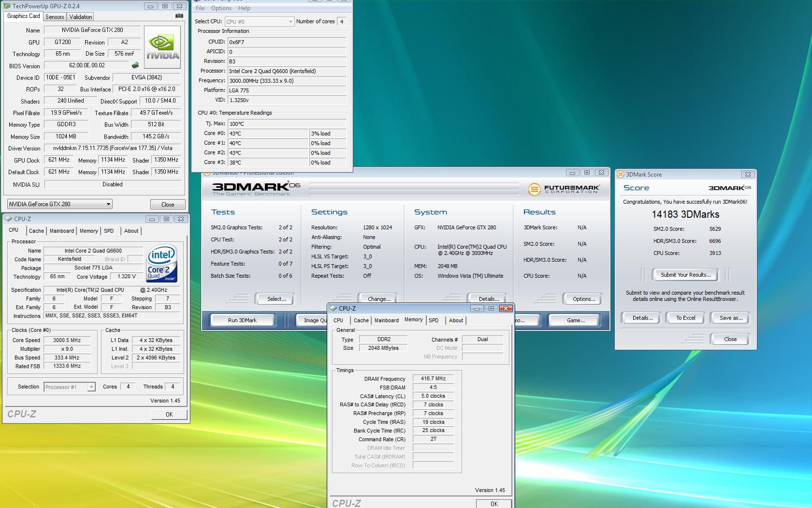Click the To Excel button
The height and width of the screenshot is (508, 812).
point(685,318)
